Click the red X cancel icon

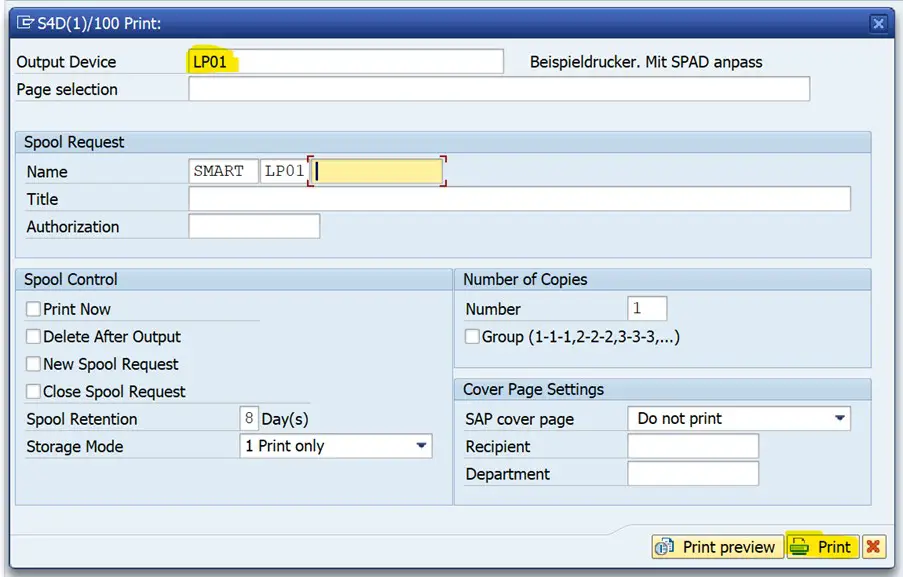(x=874, y=547)
